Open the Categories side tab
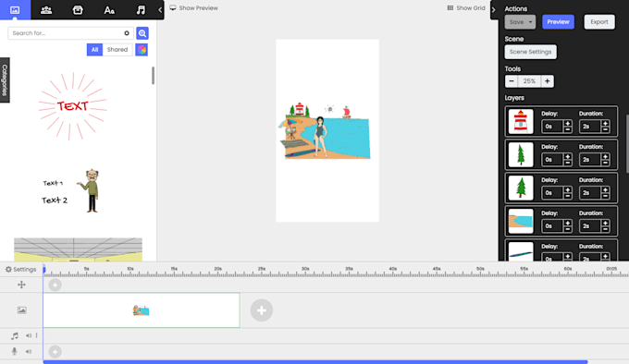The width and height of the screenshot is (629, 364). click(x=5, y=80)
